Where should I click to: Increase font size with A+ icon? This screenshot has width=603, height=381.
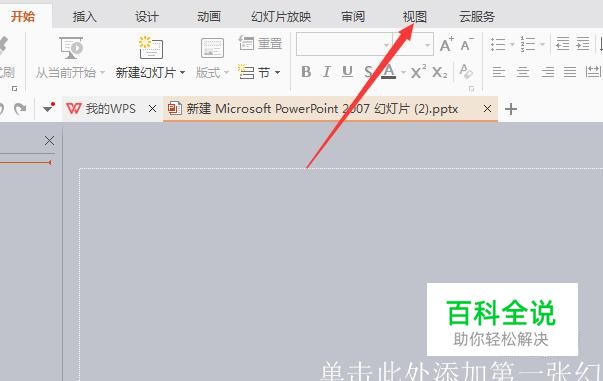point(446,44)
